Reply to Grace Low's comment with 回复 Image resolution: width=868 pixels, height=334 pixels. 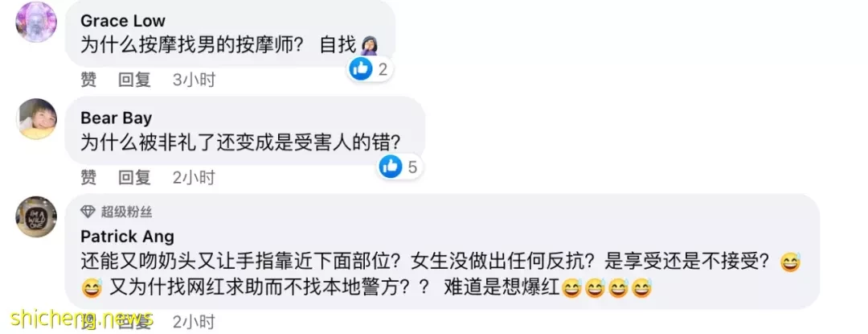coord(134,80)
